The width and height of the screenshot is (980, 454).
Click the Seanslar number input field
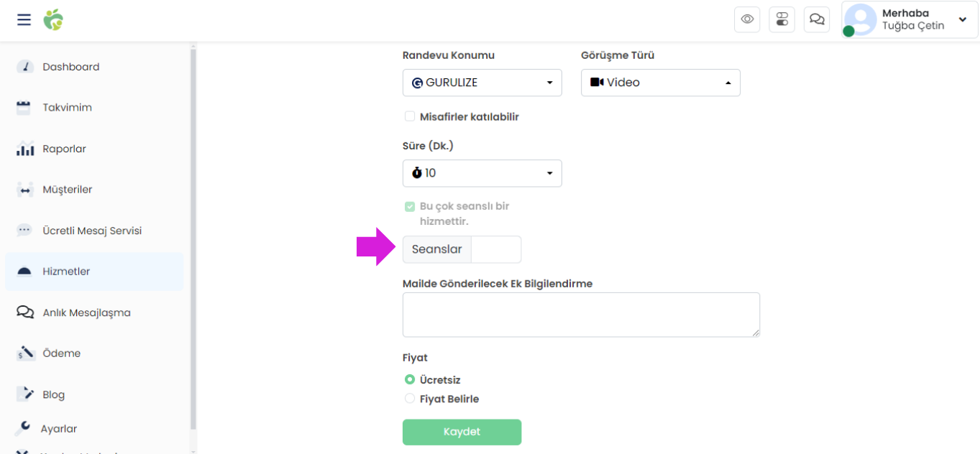[496, 249]
